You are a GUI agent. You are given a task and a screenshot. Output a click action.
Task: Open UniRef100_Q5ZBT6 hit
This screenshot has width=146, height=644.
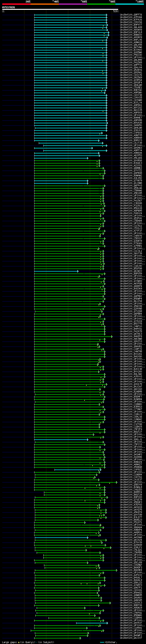coord(131,70)
